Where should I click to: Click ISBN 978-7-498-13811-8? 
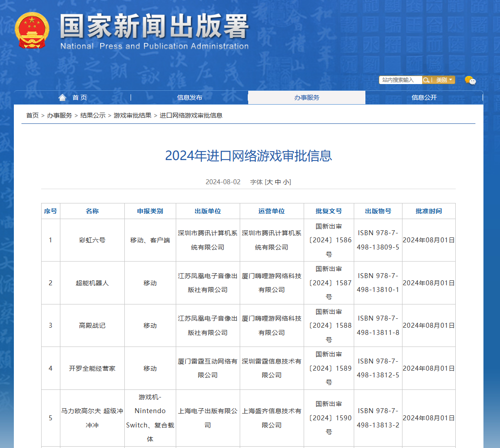(378, 325)
